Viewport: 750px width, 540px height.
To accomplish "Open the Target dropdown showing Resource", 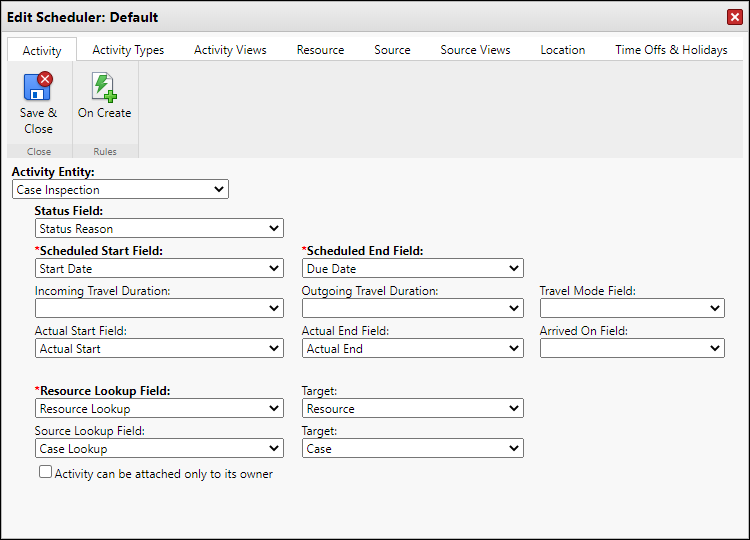I will (413, 408).
